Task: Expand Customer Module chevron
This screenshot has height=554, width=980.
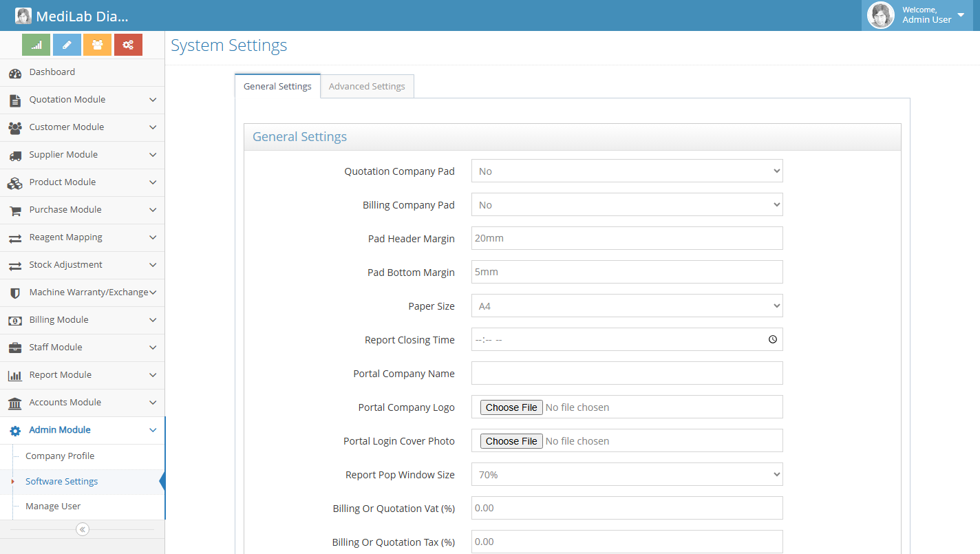Action: (153, 127)
